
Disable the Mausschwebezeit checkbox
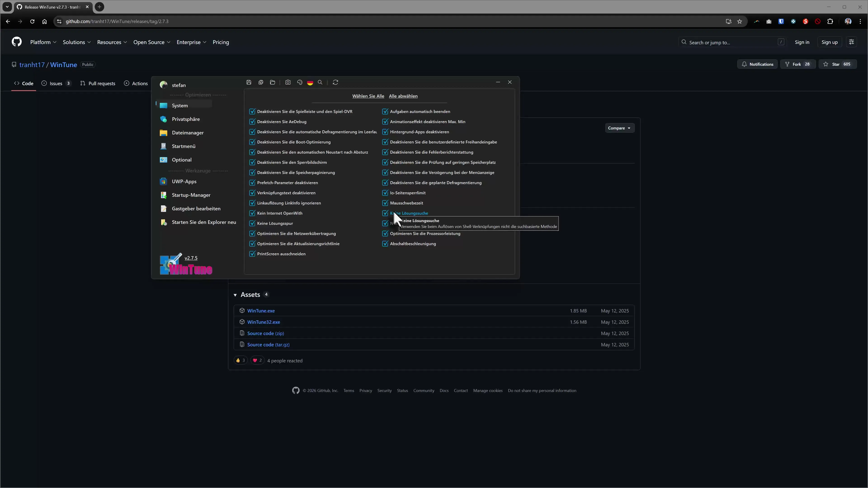pyautogui.click(x=385, y=203)
